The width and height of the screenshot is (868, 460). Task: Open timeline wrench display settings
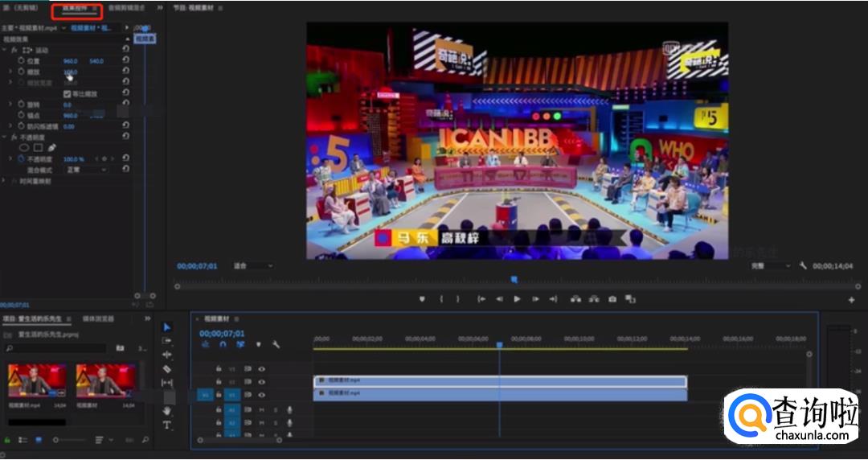point(276,344)
